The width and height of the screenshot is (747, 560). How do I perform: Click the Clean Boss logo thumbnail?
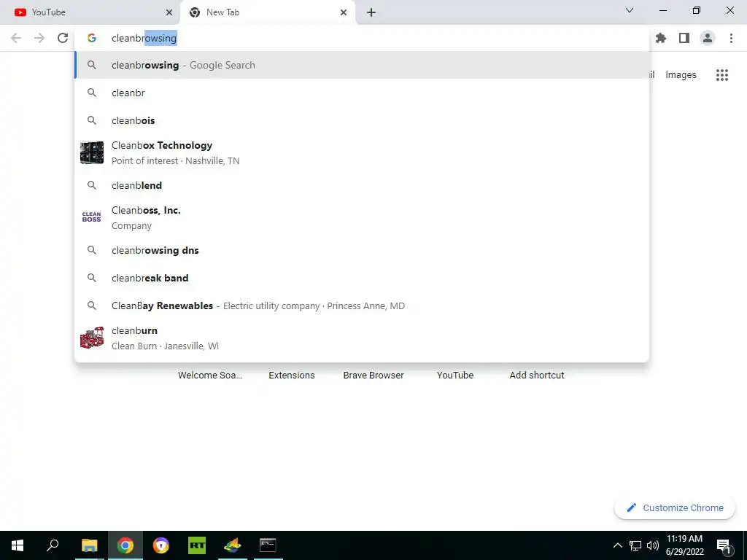click(x=91, y=217)
